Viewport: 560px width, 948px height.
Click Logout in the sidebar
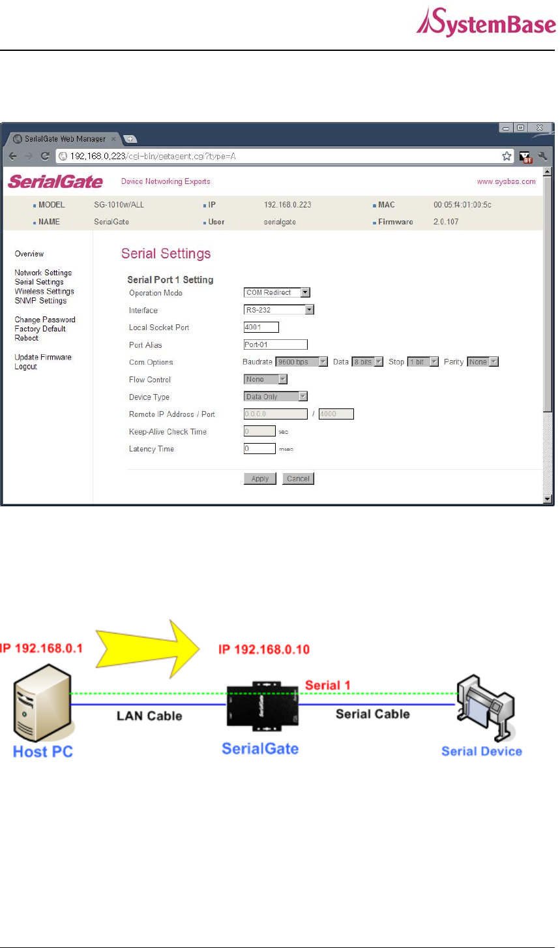click(x=26, y=367)
